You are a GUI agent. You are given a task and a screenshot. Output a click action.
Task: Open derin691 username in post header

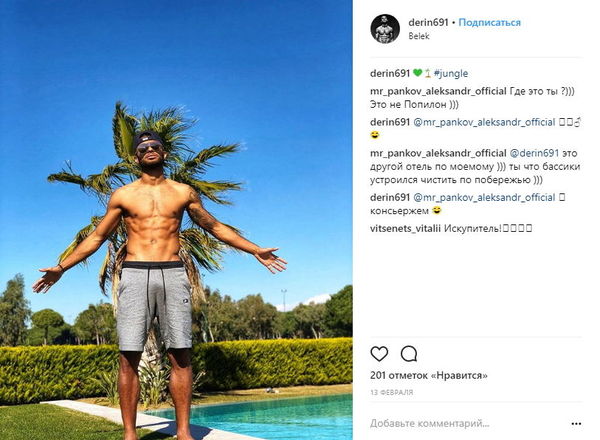tap(428, 23)
